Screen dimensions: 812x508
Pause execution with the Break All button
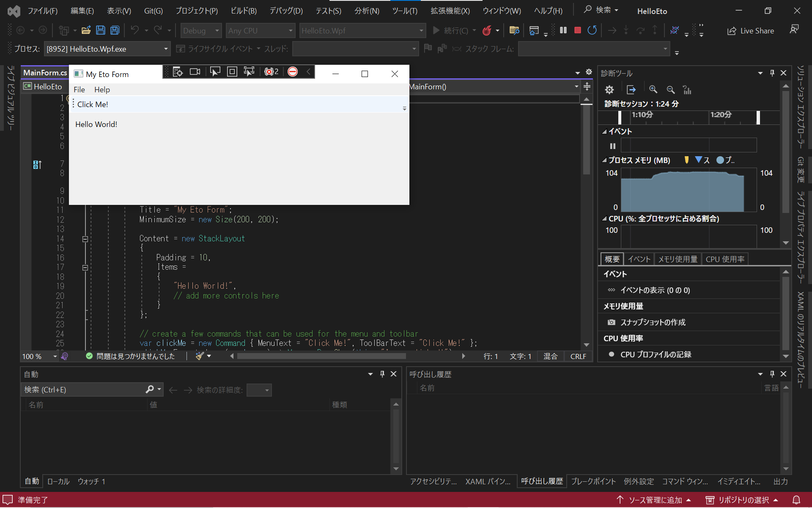pos(563,30)
